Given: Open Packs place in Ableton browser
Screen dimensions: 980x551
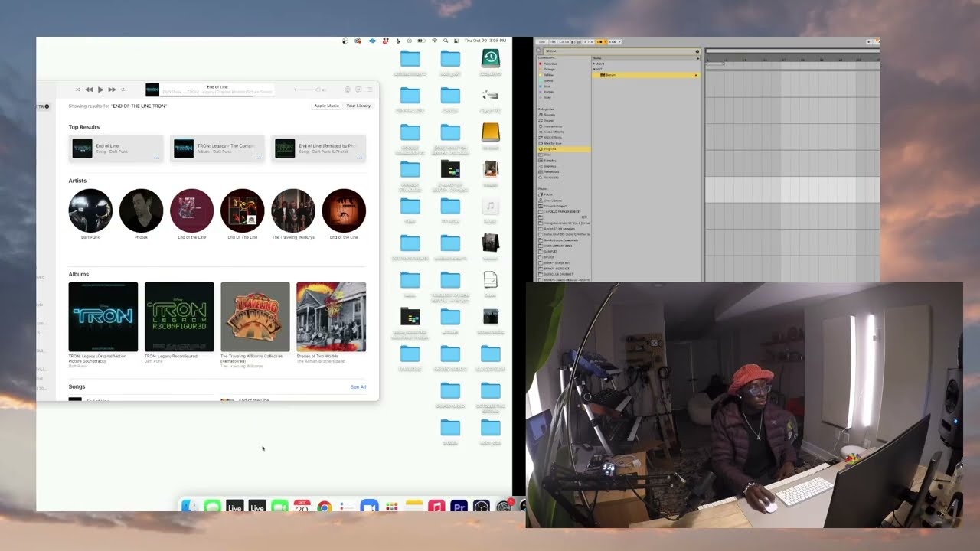Looking at the screenshot, I should (x=547, y=194).
